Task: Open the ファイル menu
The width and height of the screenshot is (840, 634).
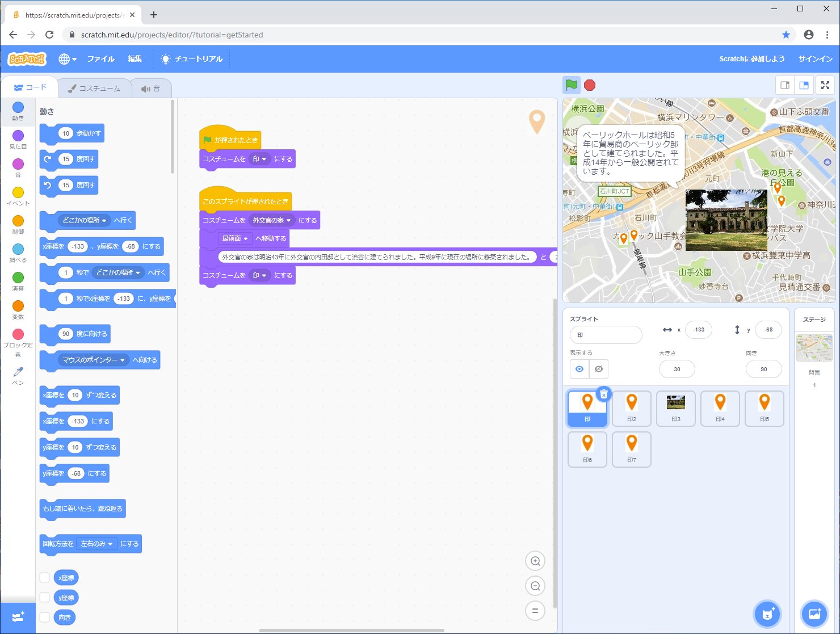Action: click(x=100, y=59)
